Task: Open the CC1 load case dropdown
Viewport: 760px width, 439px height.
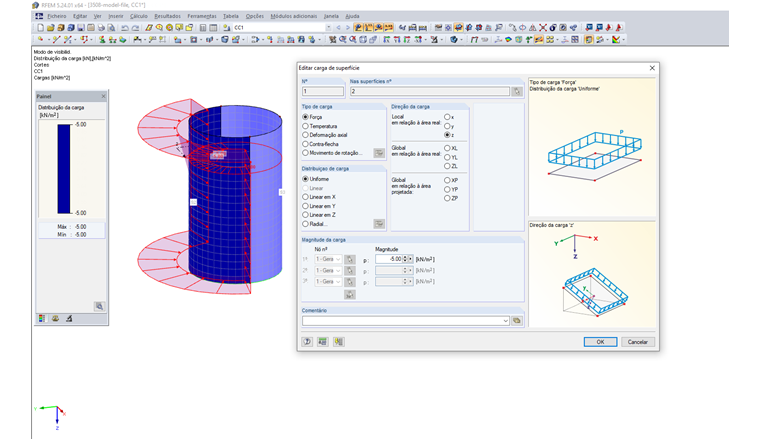Action: click(x=329, y=28)
